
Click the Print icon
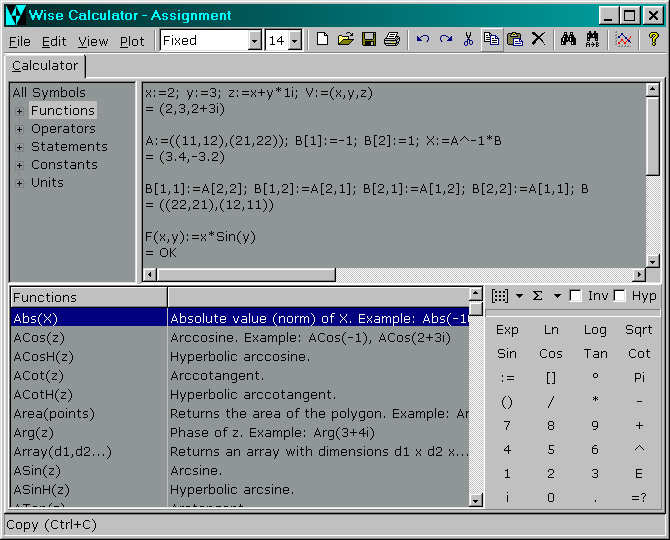[x=392, y=40]
